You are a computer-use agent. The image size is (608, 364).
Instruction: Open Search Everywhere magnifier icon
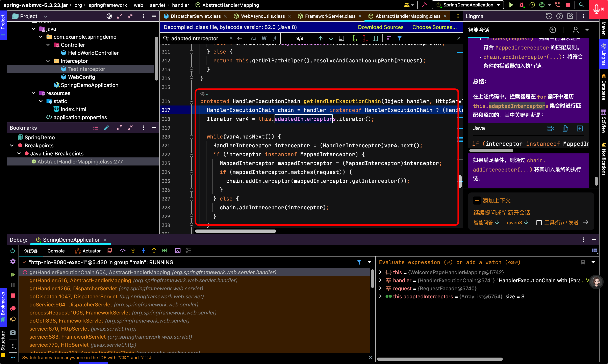[581, 5]
